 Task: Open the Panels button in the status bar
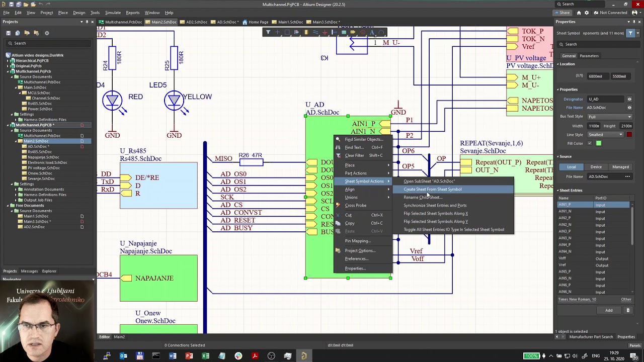tap(634, 345)
